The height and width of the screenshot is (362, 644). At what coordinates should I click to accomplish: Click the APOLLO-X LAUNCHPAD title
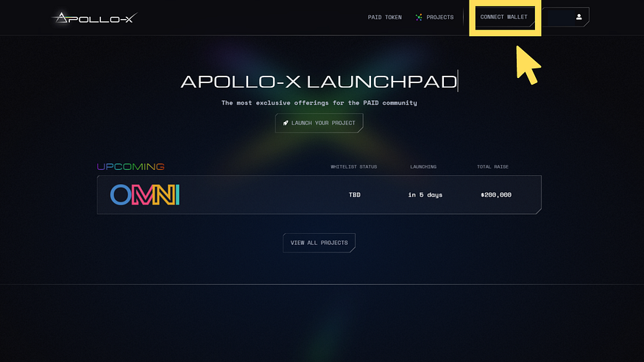click(x=319, y=82)
